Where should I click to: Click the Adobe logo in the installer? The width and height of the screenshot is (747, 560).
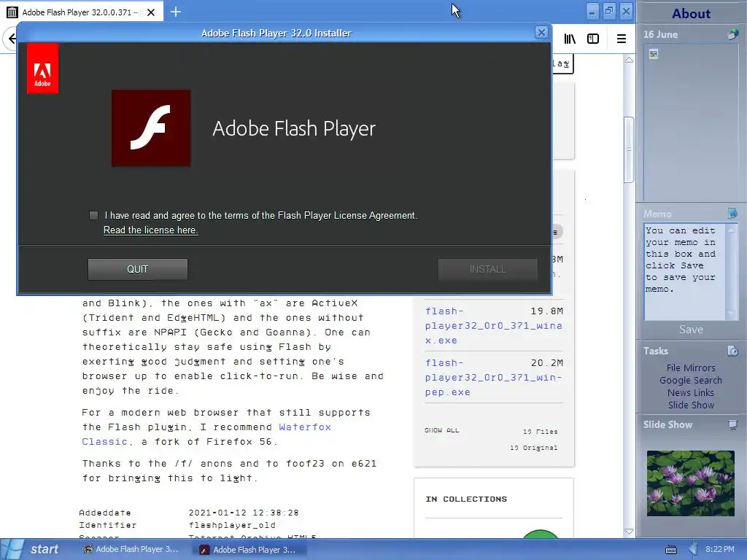pyautogui.click(x=42, y=69)
